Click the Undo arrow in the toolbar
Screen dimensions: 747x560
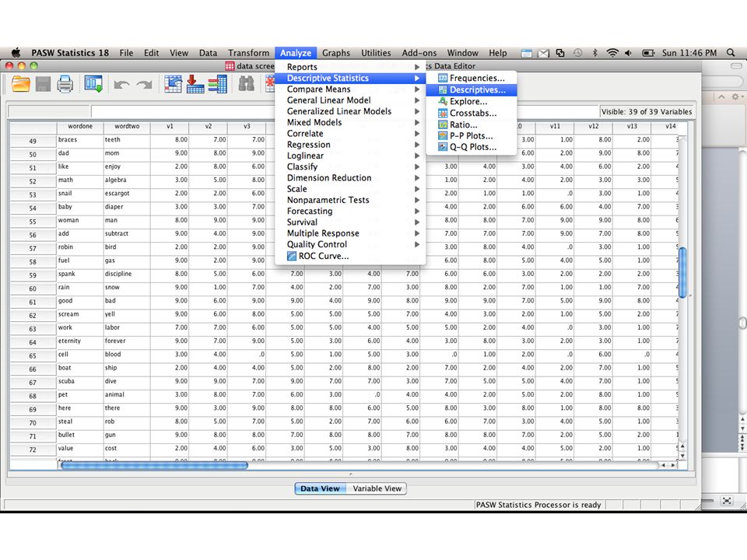pyautogui.click(x=121, y=86)
